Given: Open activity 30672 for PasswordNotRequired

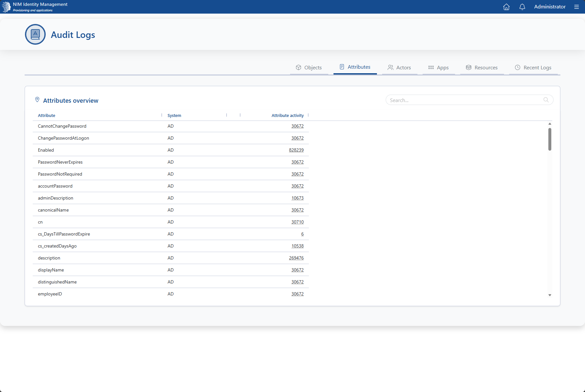Looking at the screenshot, I should pos(298,174).
